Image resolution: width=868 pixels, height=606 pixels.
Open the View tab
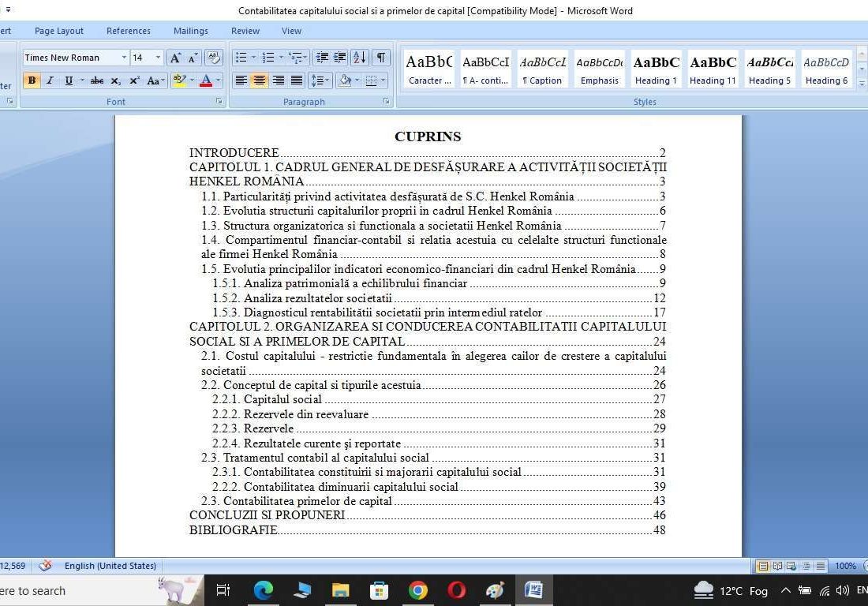(x=291, y=31)
